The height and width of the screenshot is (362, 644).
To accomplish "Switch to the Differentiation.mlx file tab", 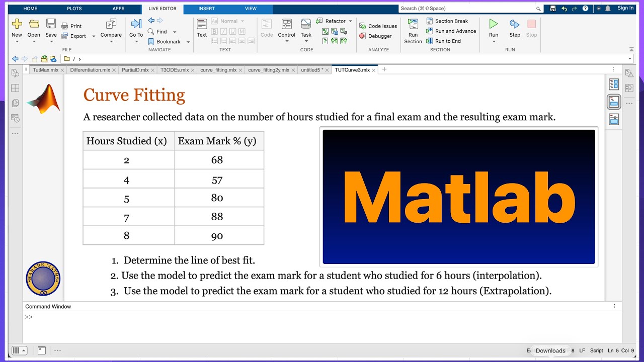I will [x=90, y=70].
